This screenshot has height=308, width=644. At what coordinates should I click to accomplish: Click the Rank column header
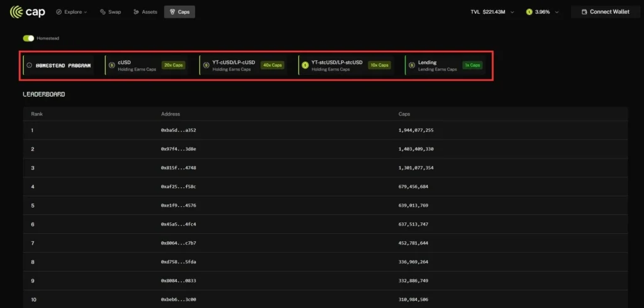click(37, 114)
